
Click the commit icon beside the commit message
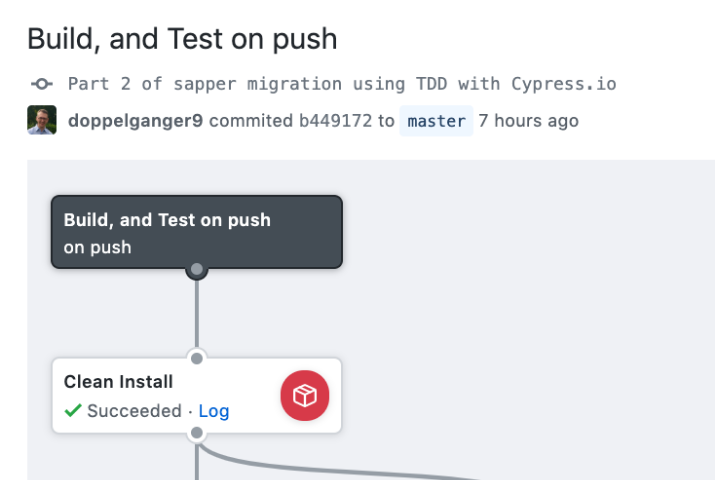pyautogui.click(x=42, y=84)
